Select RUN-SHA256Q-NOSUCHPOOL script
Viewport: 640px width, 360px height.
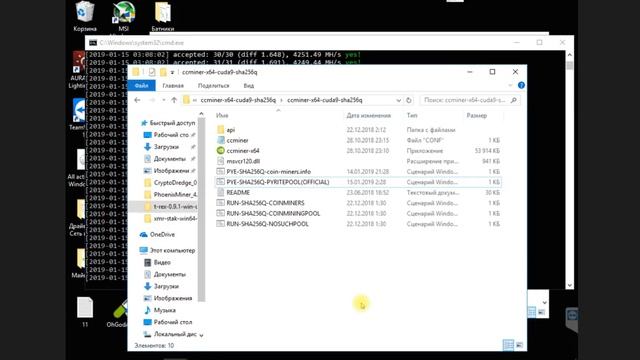pyautogui.click(x=267, y=224)
